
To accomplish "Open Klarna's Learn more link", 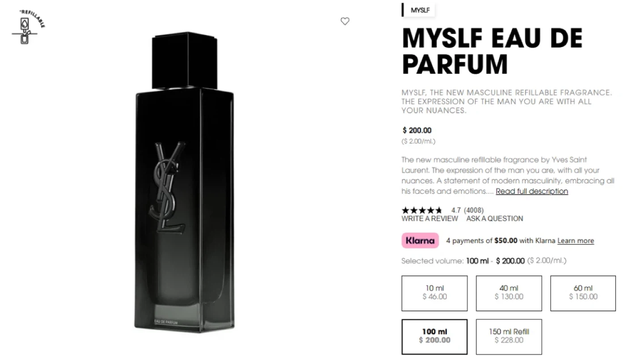I will pos(576,241).
